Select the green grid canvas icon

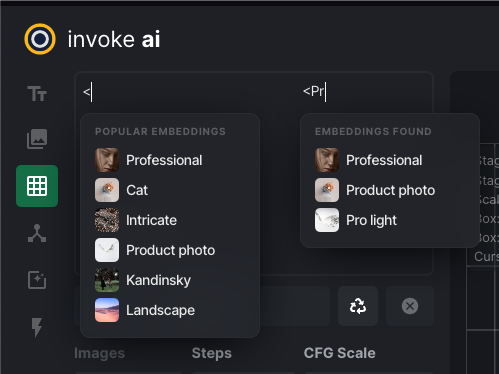click(x=37, y=186)
